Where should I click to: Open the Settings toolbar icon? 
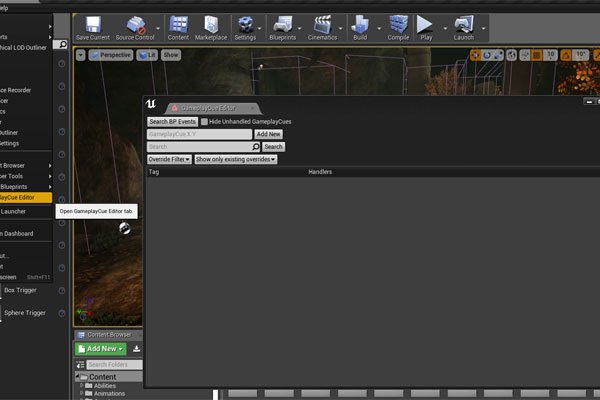[245, 28]
